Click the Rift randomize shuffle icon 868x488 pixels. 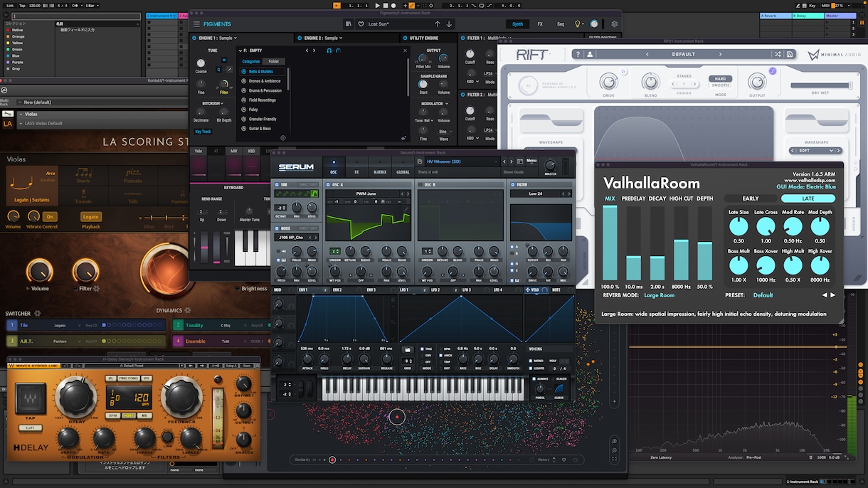(x=778, y=54)
